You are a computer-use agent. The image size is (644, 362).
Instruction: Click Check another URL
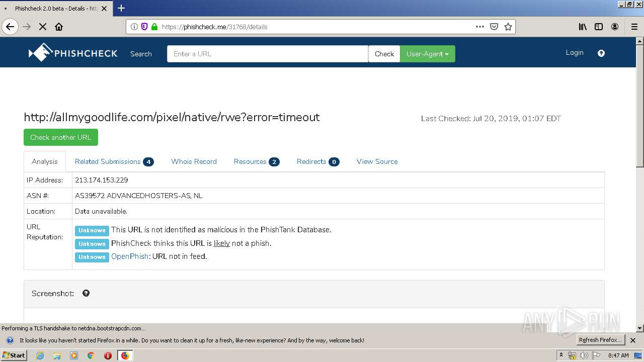(x=61, y=137)
